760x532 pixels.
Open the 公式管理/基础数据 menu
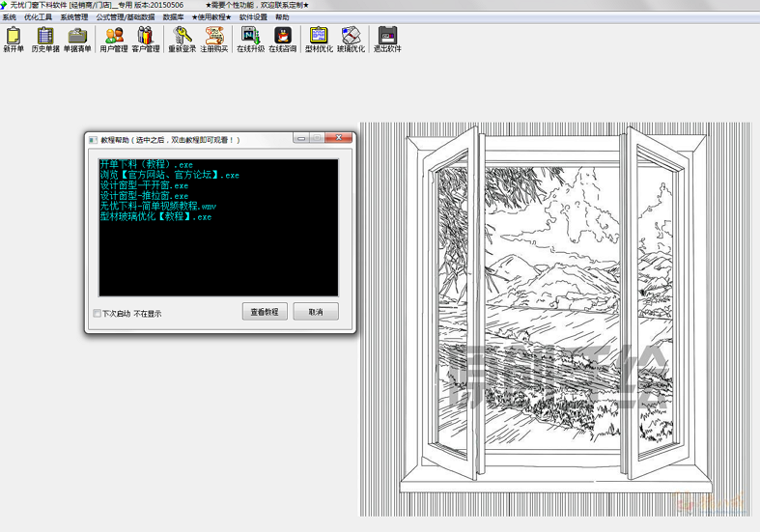pos(126,17)
